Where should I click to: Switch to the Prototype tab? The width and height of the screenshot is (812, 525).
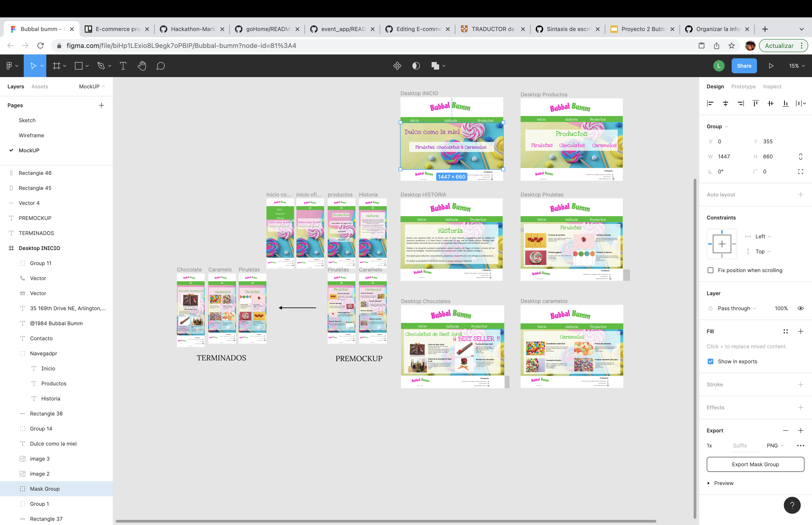pos(743,86)
